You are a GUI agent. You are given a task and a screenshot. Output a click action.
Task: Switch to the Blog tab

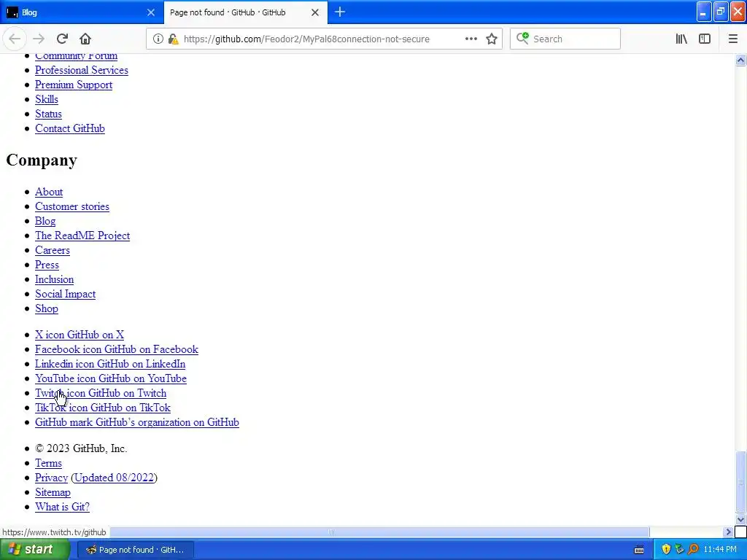(x=81, y=12)
